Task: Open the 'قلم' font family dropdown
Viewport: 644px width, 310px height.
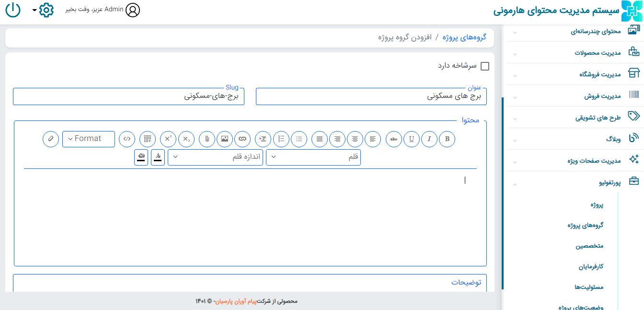Action: pyautogui.click(x=313, y=157)
